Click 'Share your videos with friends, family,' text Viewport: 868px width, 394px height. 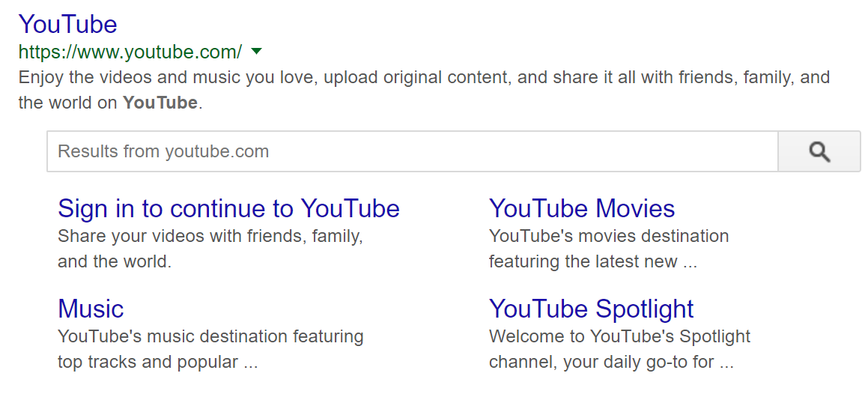[x=210, y=237]
